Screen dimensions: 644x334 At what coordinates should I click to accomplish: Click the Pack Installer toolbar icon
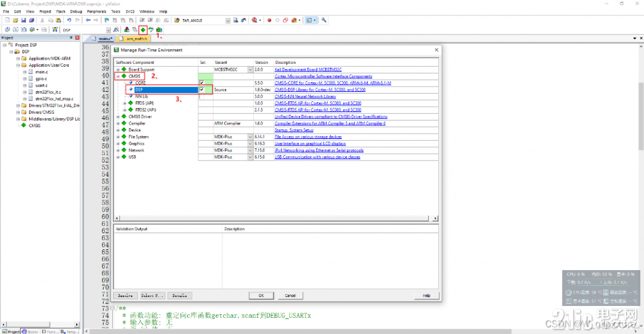pyautogui.click(x=159, y=30)
